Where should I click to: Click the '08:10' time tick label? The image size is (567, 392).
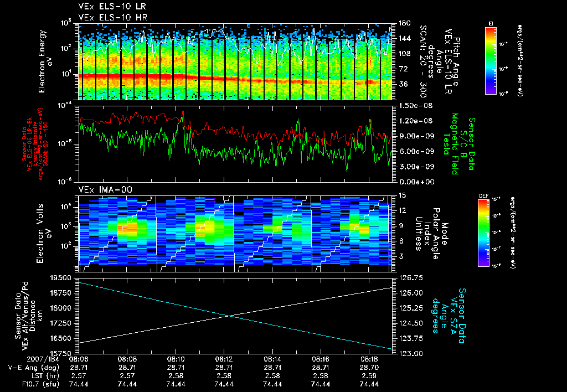176,360
